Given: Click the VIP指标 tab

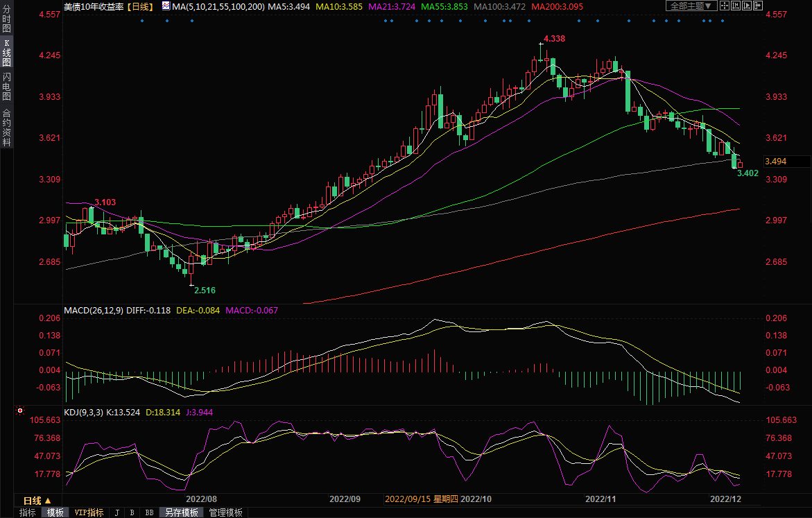Looking at the screenshot, I should coord(89,513).
